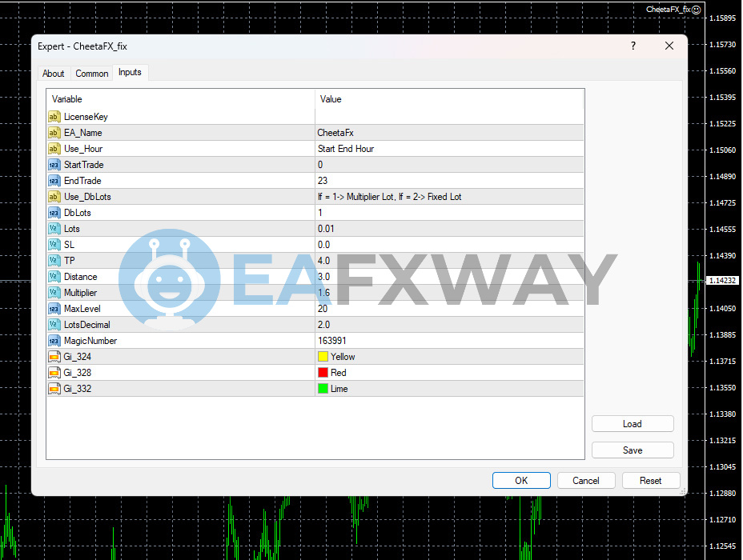Screen dimensions: 743x560
Task: Save the input settings with Save
Action: coord(633,450)
